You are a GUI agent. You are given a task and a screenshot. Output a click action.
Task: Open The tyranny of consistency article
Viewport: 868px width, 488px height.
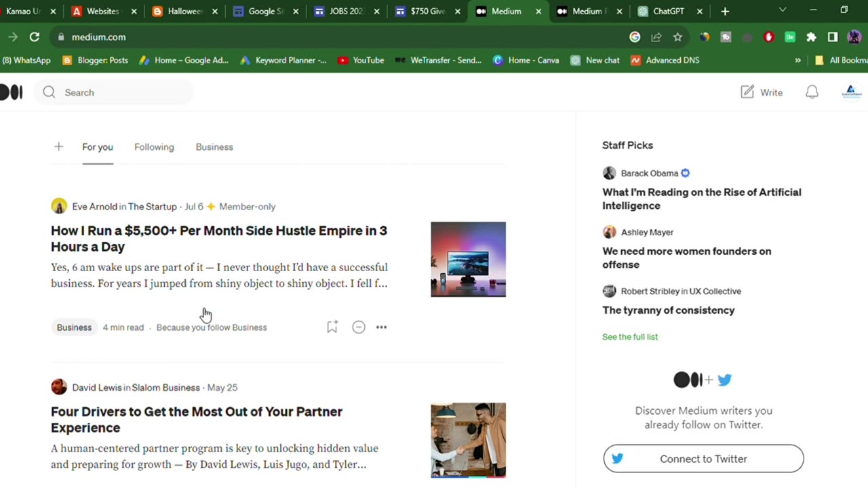(669, 310)
